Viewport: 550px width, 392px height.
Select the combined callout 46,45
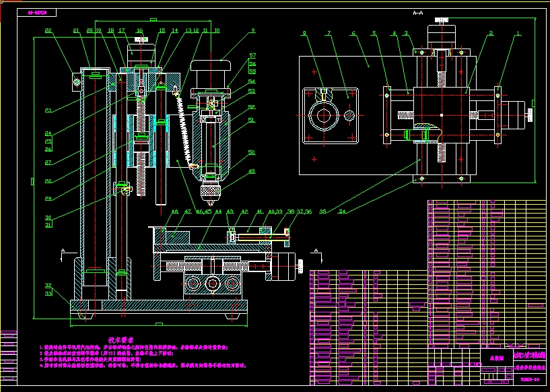tap(204, 211)
